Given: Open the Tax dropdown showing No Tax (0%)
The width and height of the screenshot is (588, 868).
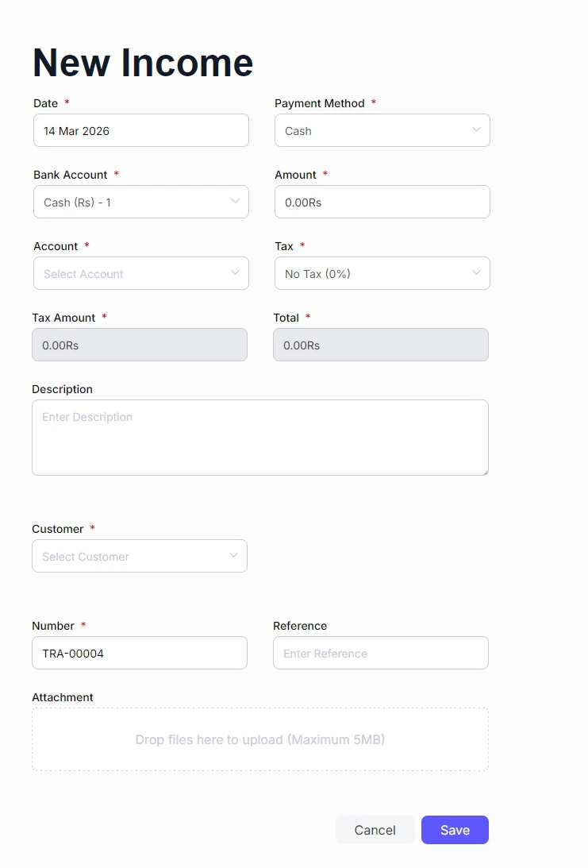Looking at the screenshot, I should (382, 273).
